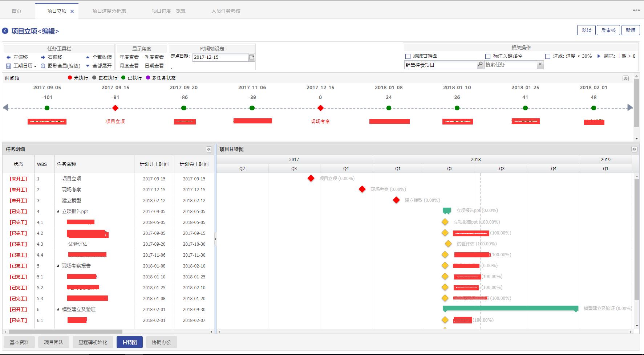This screenshot has width=644, height=355.
Task: Click the 右偏移 right arrow icon
Action: click(43, 57)
